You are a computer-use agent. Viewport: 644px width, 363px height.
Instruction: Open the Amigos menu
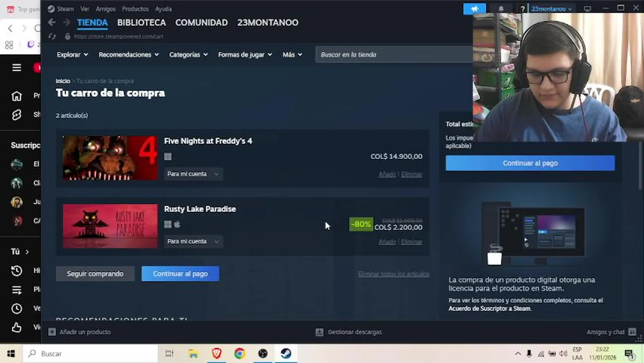tap(105, 9)
